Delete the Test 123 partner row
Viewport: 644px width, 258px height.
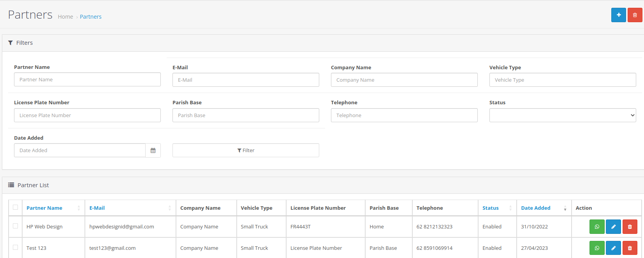(630, 248)
